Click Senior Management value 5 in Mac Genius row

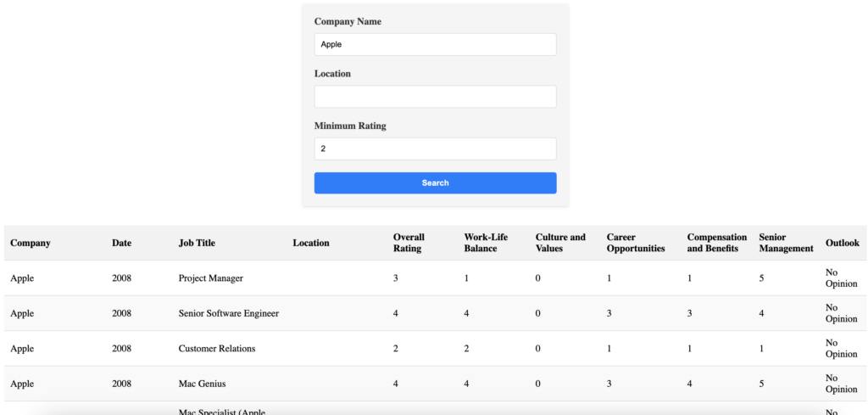(762, 384)
